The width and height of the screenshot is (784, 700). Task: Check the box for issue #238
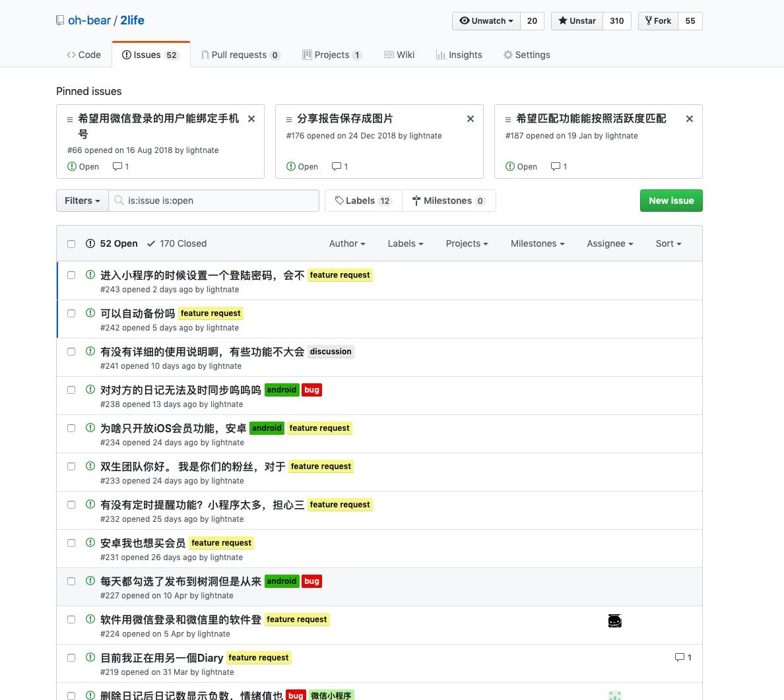(71, 390)
